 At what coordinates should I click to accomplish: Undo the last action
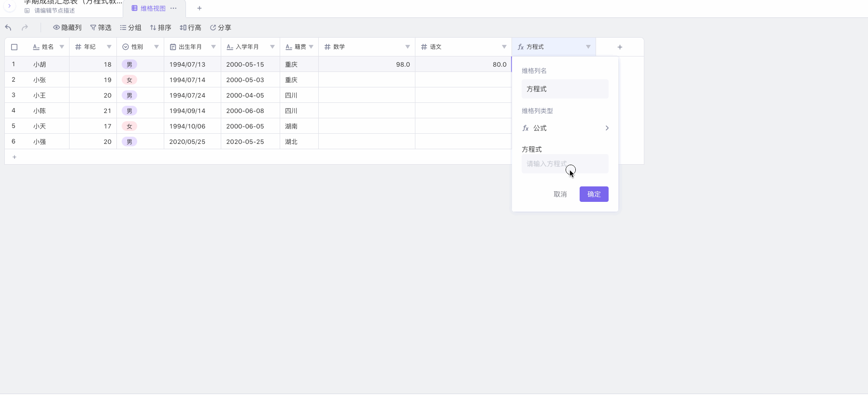[x=8, y=28]
